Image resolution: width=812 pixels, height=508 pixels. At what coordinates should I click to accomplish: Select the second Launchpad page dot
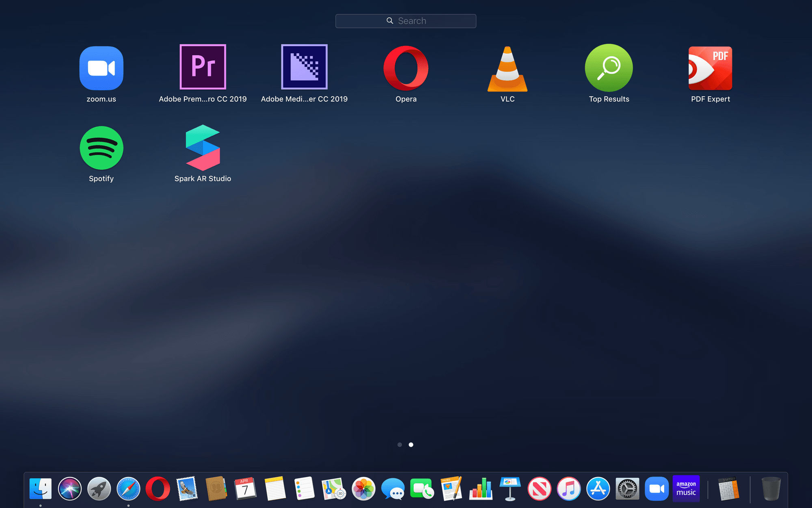pyautogui.click(x=411, y=445)
